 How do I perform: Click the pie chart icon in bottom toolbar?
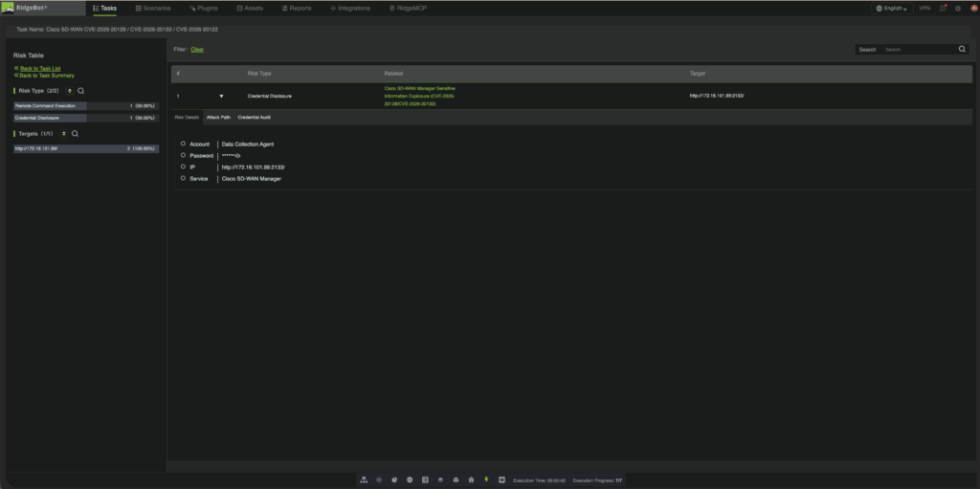[x=394, y=479]
